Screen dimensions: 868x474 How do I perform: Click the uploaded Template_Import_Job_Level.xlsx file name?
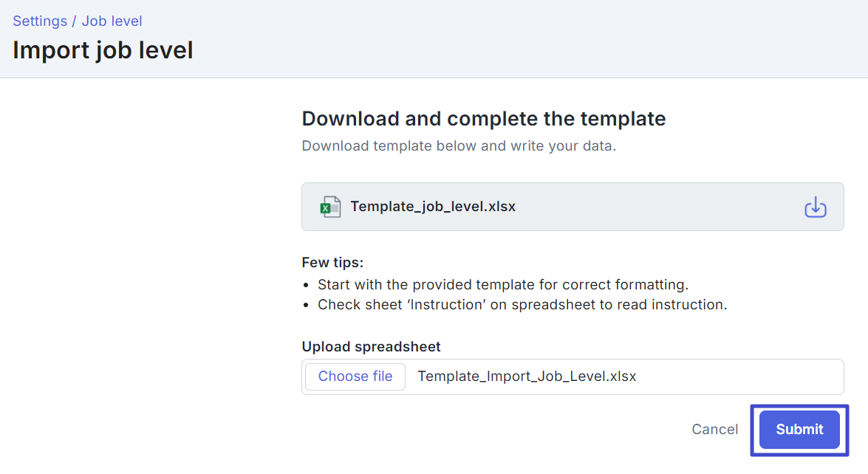(x=527, y=377)
